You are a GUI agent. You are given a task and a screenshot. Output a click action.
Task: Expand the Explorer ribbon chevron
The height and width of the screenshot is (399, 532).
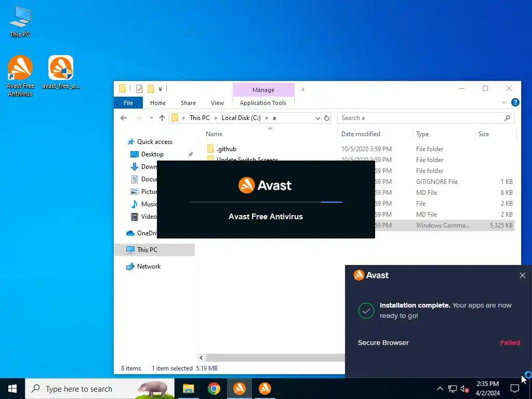504,102
